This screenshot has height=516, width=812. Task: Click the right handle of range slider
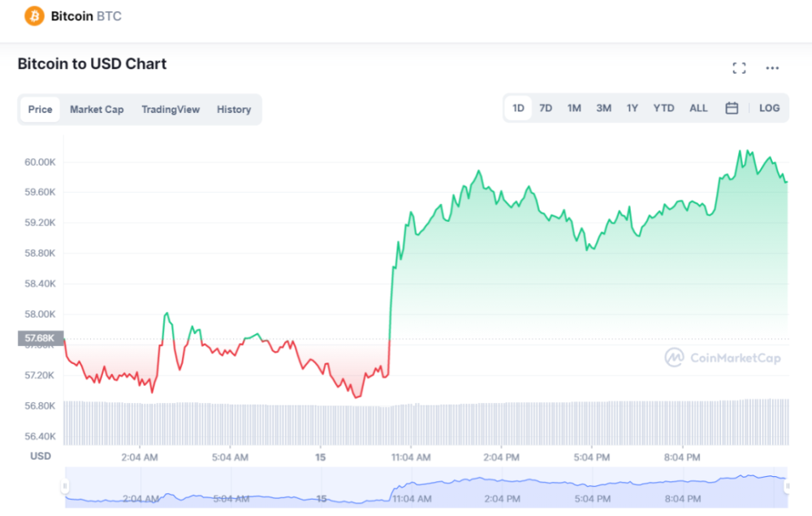(x=787, y=486)
